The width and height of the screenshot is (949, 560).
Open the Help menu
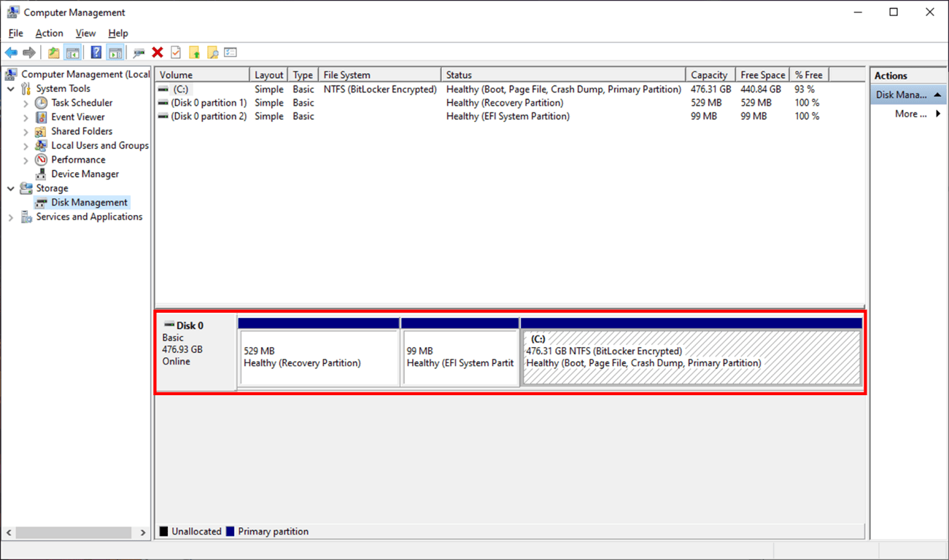[x=118, y=33]
